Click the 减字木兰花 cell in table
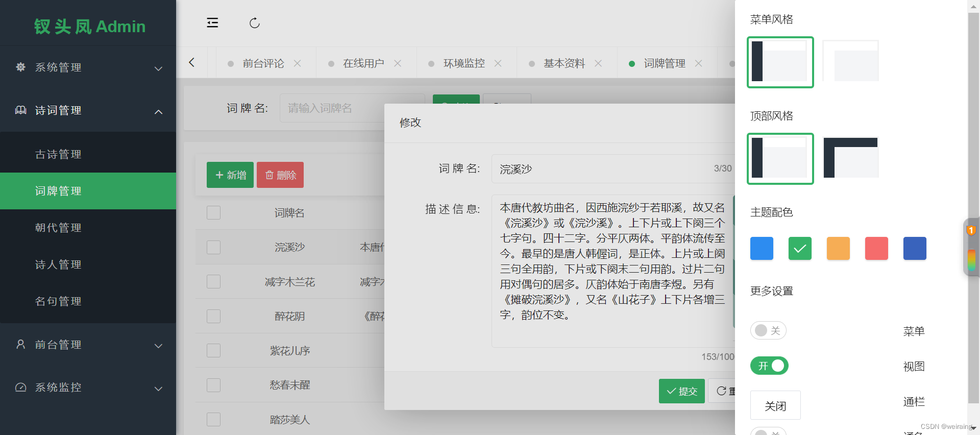Image resolution: width=980 pixels, height=435 pixels. [x=289, y=282]
